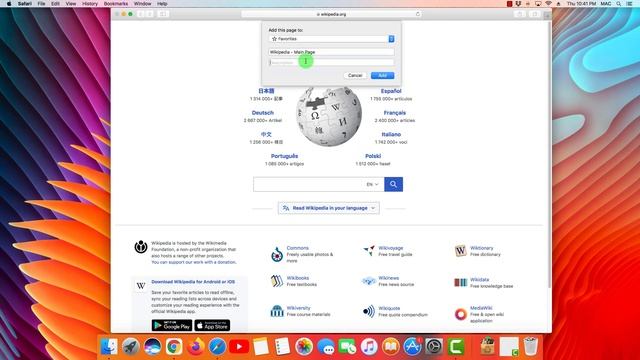Click the bookmark title field 'Wikipedia - Main Page'
640x360 pixels.
tap(331, 52)
